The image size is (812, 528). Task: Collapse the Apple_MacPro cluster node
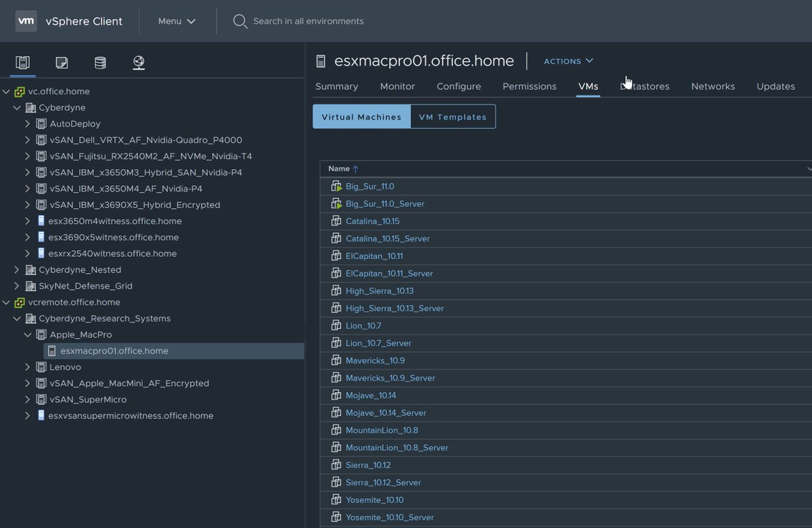[28, 335]
